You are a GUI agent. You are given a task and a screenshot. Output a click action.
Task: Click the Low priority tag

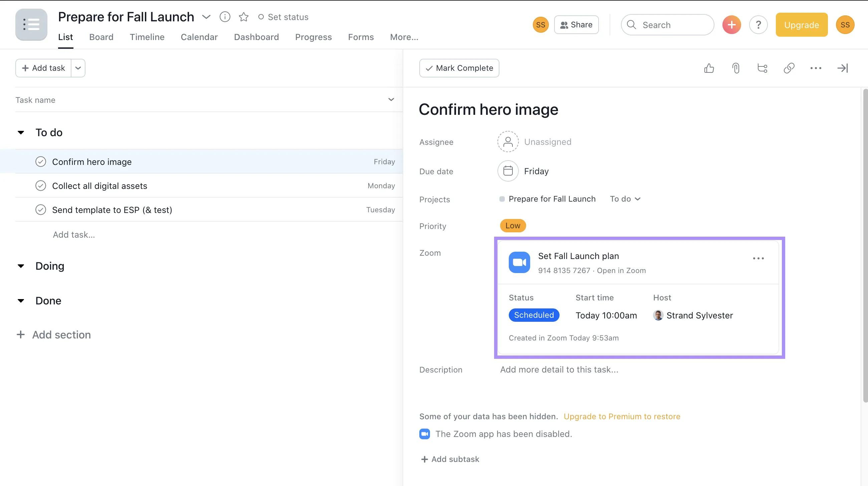[x=512, y=226]
